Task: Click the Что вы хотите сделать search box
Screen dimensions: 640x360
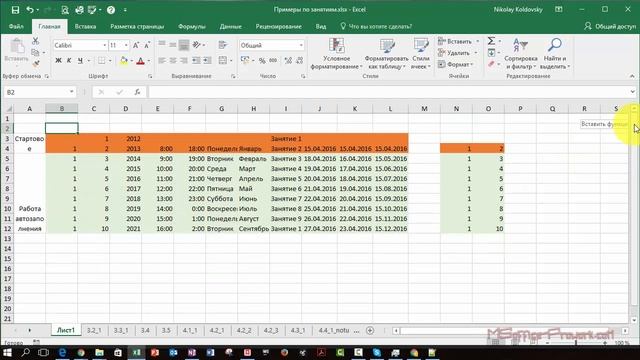Action: [x=376, y=27]
